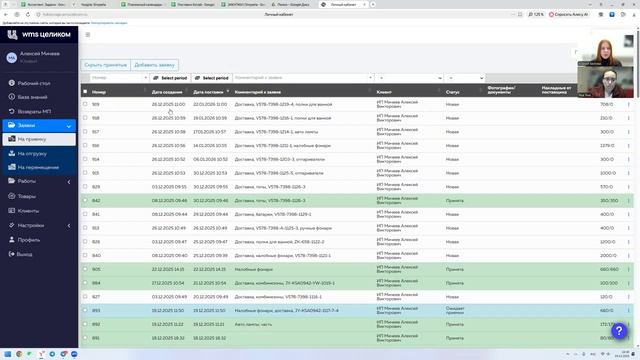Select the На приемку submenu item

(39, 139)
